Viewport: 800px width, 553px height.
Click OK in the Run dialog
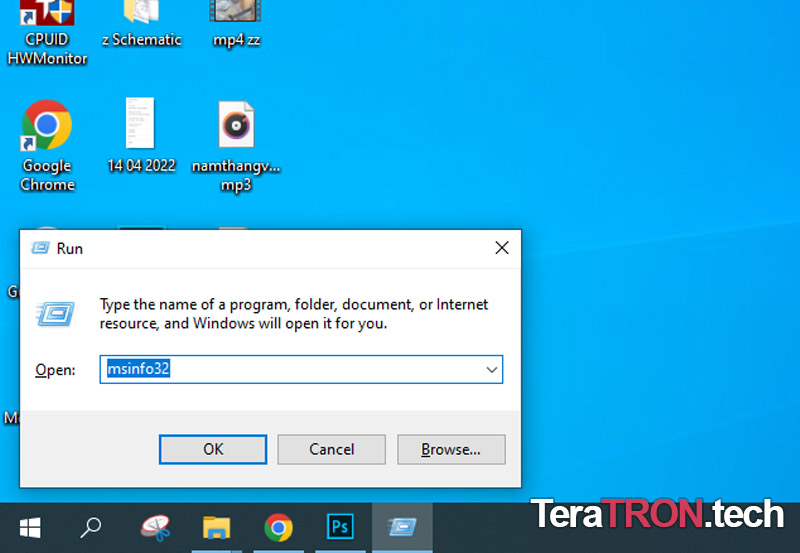(x=213, y=449)
